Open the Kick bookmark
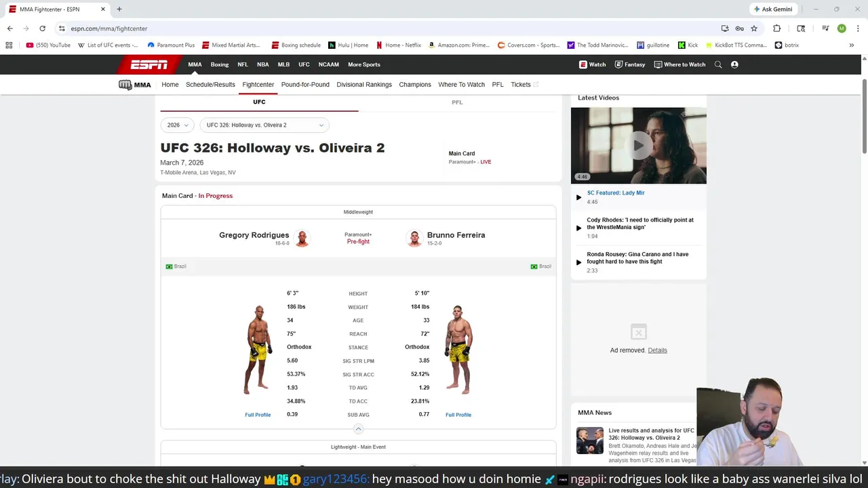The width and height of the screenshot is (868, 488). click(x=688, y=45)
